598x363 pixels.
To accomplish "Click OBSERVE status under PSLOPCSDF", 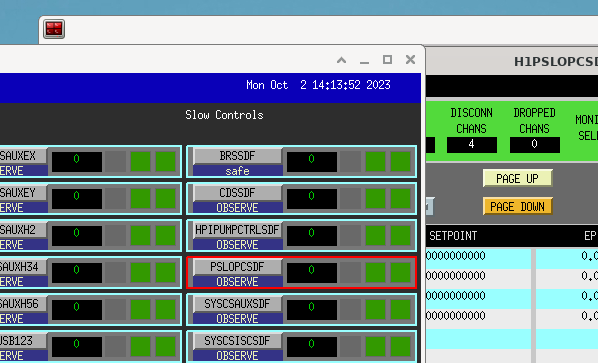I will pyautogui.click(x=237, y=282).
